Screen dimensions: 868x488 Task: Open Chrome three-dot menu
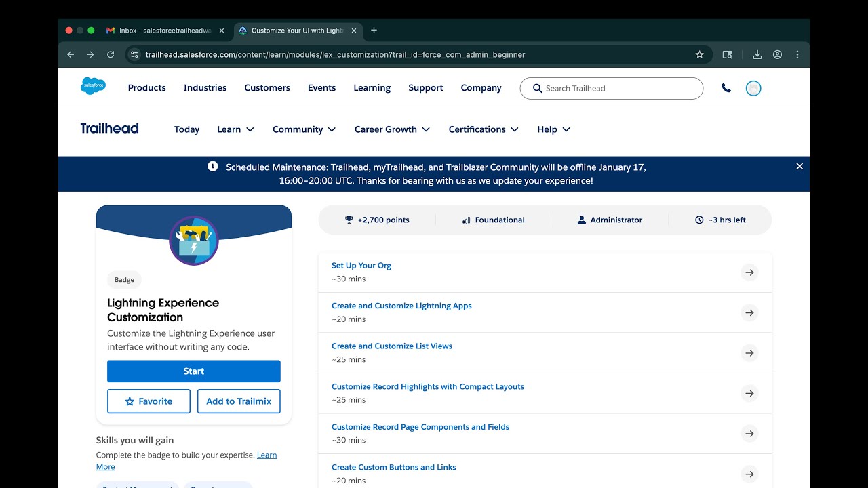point(797,54)
